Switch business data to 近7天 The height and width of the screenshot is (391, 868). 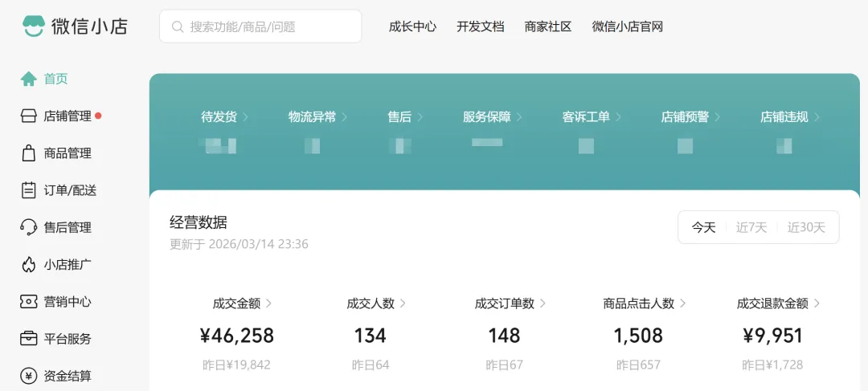(751, 227)
